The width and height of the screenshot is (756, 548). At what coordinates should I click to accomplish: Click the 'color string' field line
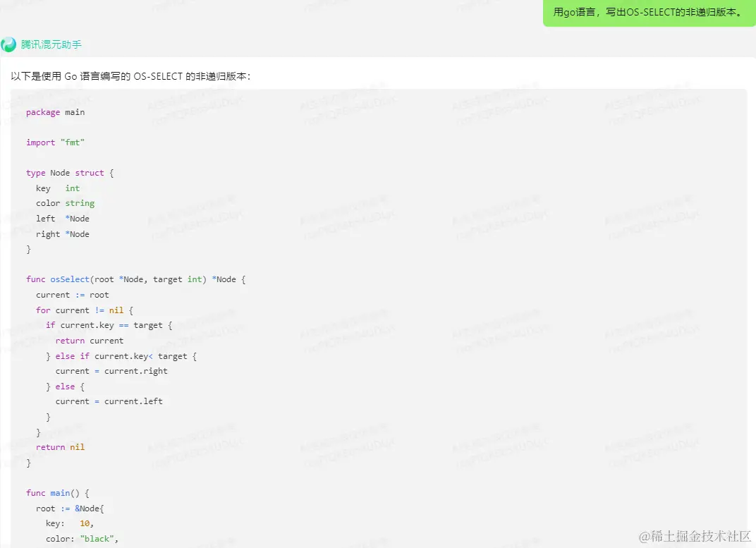pos(65,203)
